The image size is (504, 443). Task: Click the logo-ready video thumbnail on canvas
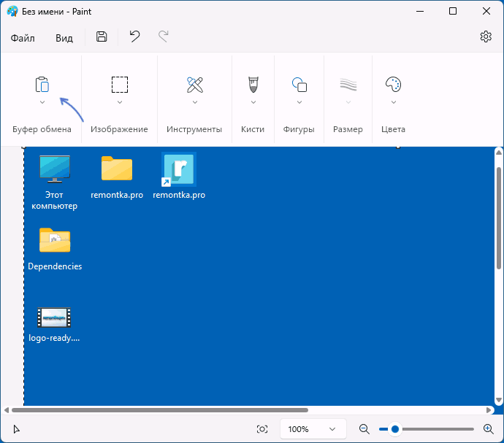click(54, 317)
